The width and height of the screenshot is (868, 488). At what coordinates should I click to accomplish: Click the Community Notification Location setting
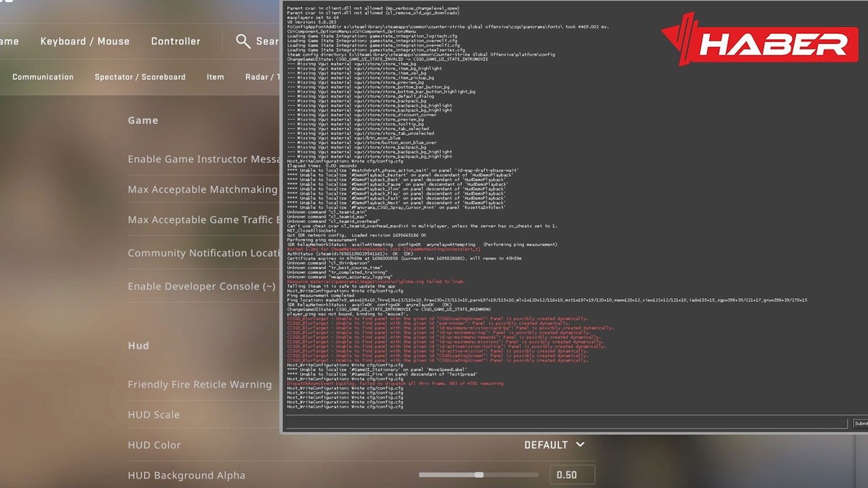[203, 253]
